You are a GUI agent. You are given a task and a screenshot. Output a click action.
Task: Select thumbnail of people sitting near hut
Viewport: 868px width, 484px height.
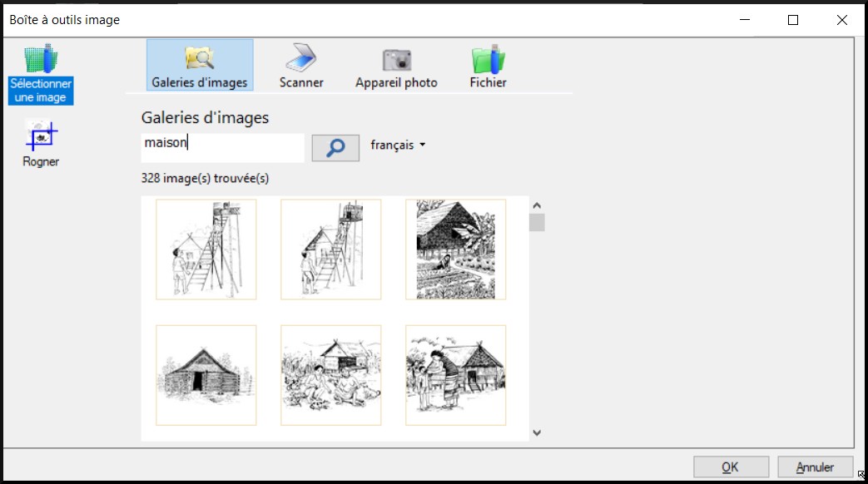coord(331,375)
